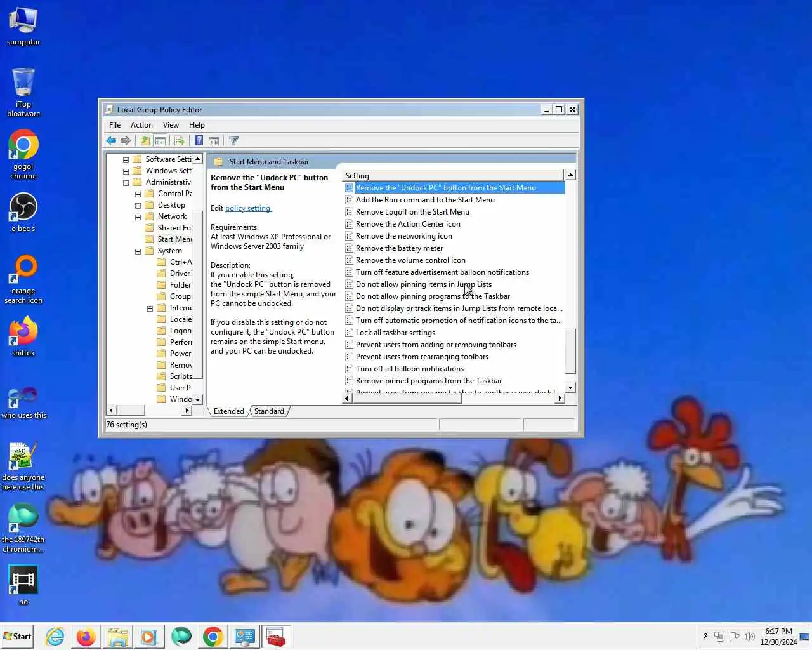812x650 pixels.
Task: Click the Back arrow toolbar icon
Action: coord(112,141)
